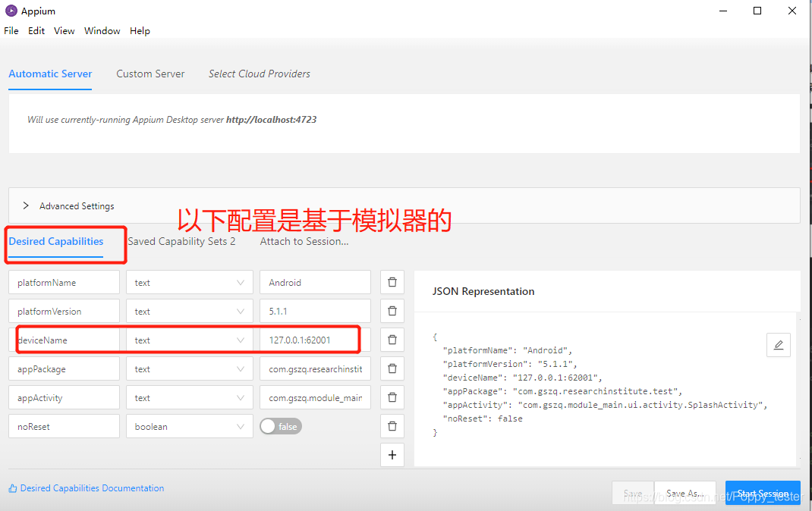Open type dropdown for appPackage row
Viewport: 812px width, 511px height.
coord(190,368)
